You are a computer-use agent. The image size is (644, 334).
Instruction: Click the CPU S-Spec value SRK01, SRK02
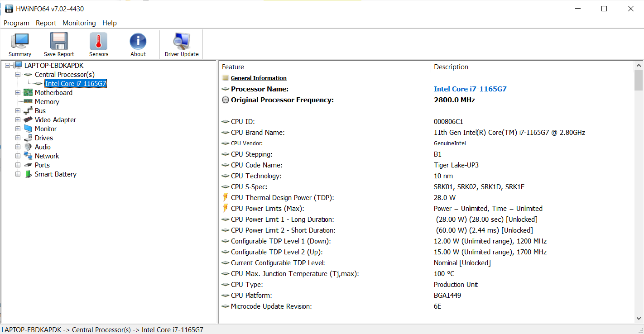(479, 187)
